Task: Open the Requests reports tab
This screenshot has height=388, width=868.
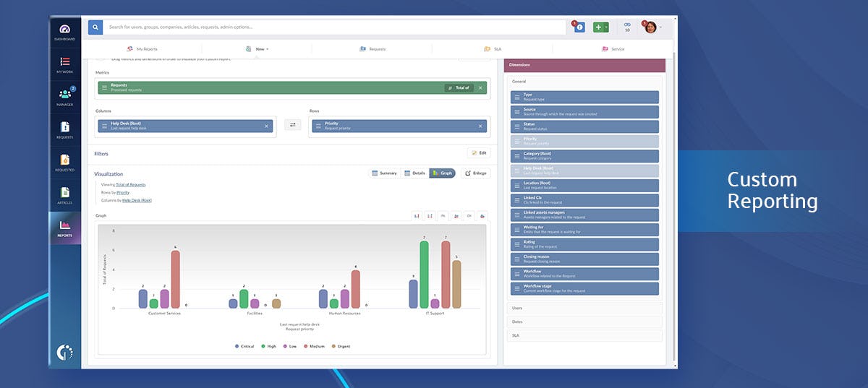Action: pyautogui.click(x=373, y=49)
